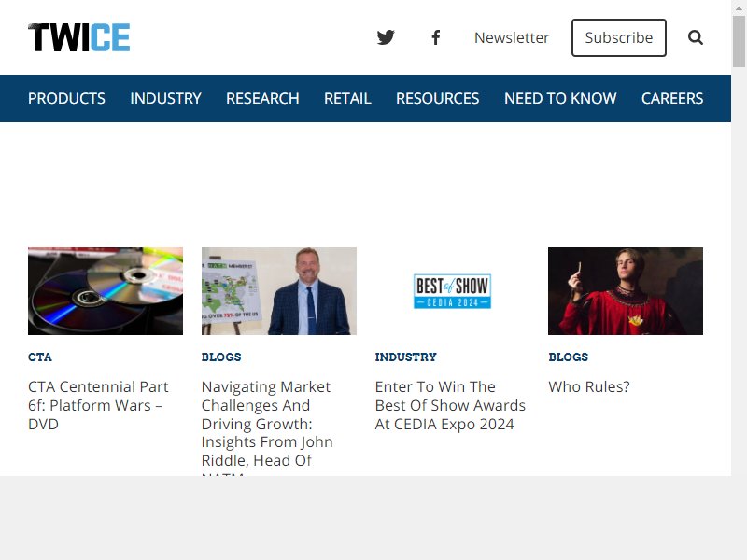This screenshot has width=747, height=560.
Task: Click the scrollbar up arrow
Action: 739,7
